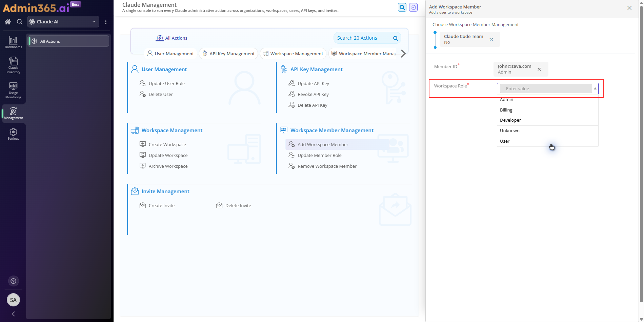Click the blue search icon in header
Image resolution: width=644 pixels, height=322 pixels.
point(402,7)
